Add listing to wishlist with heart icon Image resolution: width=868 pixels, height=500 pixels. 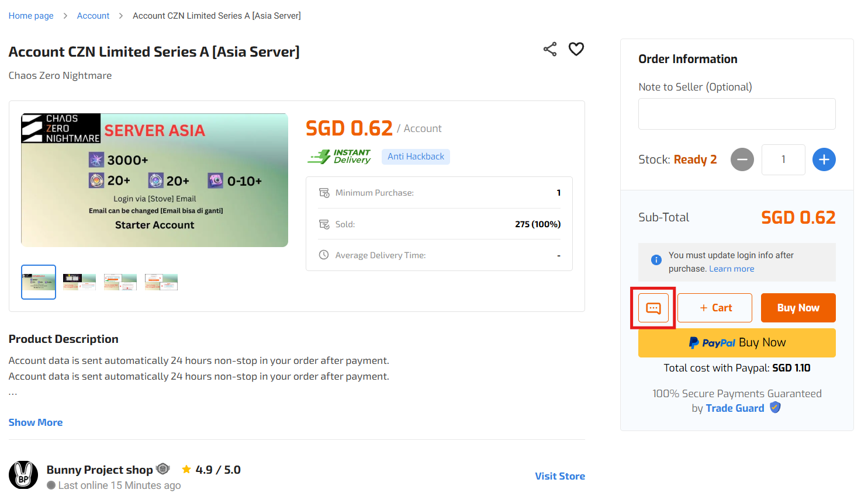[x=576, y=49]
